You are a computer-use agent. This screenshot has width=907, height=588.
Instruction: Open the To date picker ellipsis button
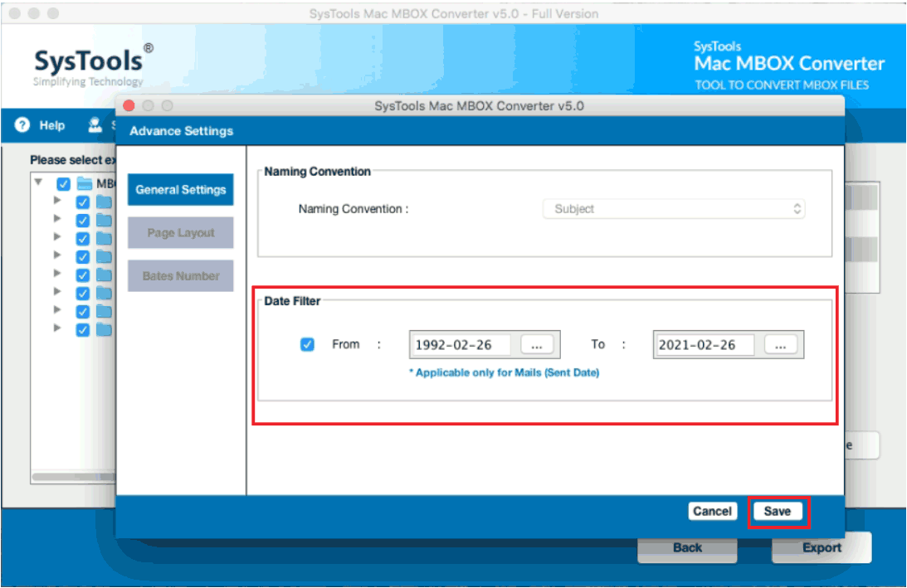click(781, 345)
